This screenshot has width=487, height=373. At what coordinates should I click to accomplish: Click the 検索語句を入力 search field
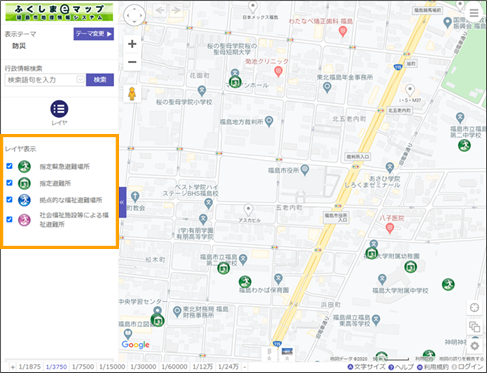pyautogui.click(x=42, y=80)
